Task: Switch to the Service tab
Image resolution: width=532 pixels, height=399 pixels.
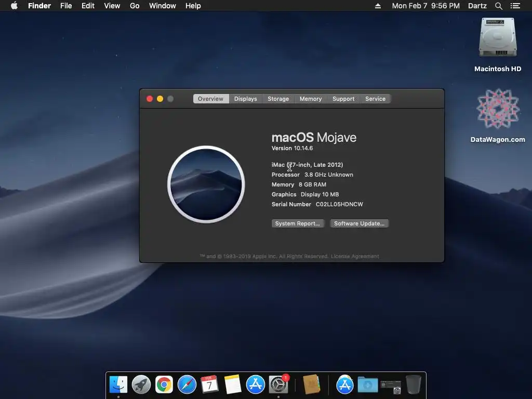Action: pyautogui.click(x=375, y=99)
